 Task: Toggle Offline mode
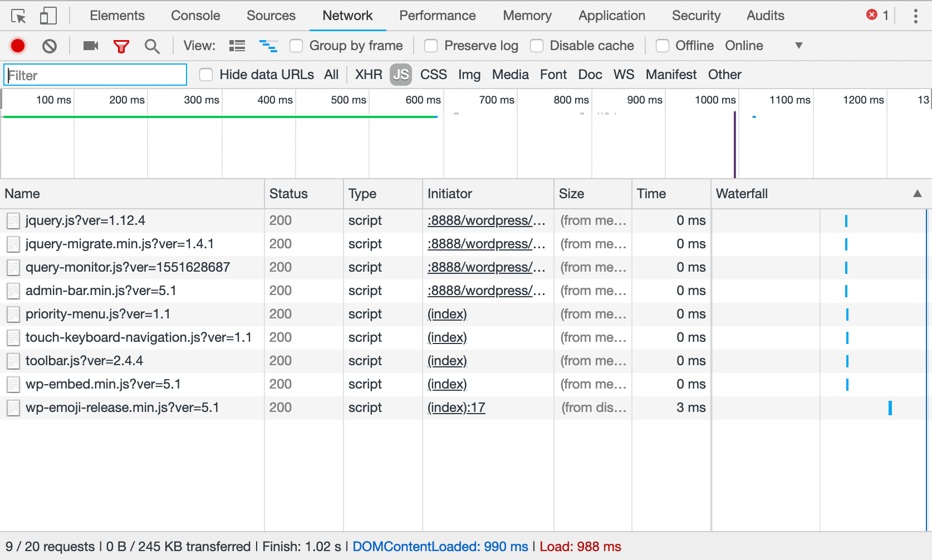tap(663, 46)
